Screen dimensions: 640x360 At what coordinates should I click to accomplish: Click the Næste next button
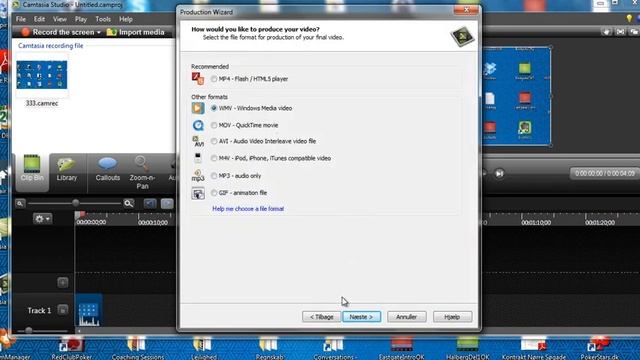pyautogui.click(x=361, y=317)
